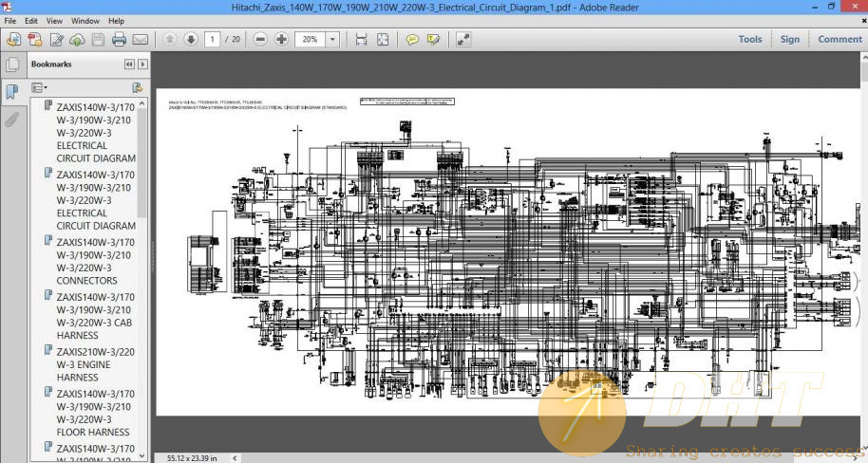Click the bookmark icon beside CAB HARNESS
This screenshot has height=463, width=868.
[x=48, y=295]
